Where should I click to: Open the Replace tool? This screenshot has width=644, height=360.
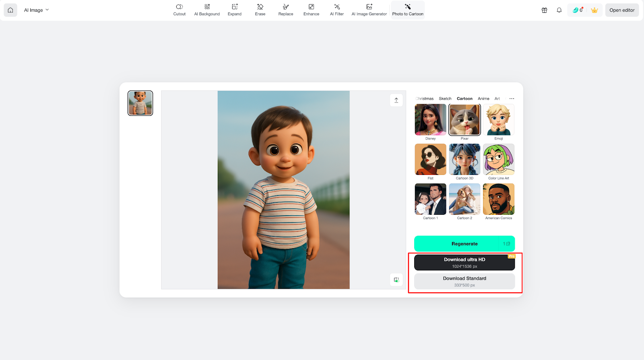(286, 10)
